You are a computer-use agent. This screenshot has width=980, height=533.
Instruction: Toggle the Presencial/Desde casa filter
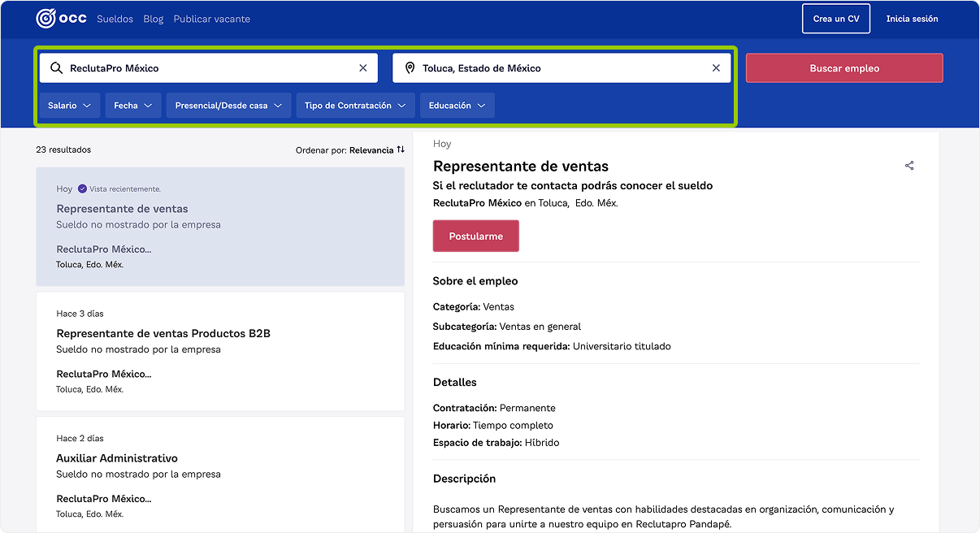228,105
